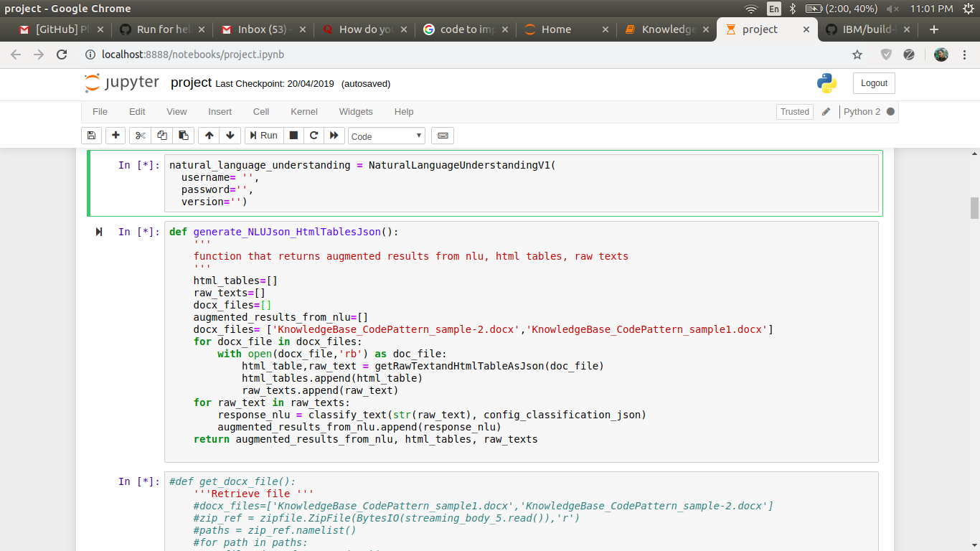Screen dimensions: 980x551
Task: Restart and run all cells via fast-forward icon
Action: [x=334, y=136]
